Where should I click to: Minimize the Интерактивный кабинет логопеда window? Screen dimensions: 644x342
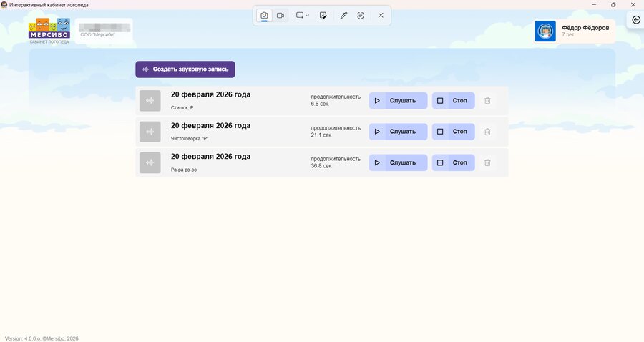tap(594, 4)
